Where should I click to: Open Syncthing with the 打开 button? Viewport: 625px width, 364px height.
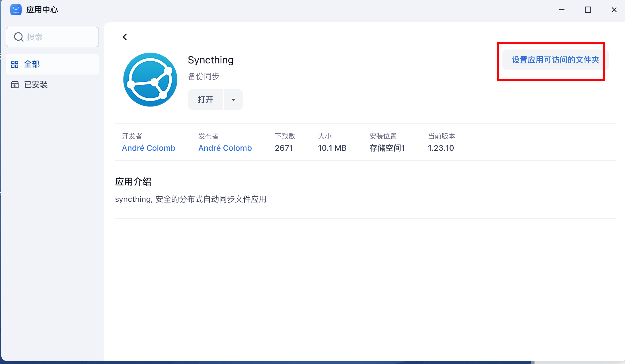(205, 100)
